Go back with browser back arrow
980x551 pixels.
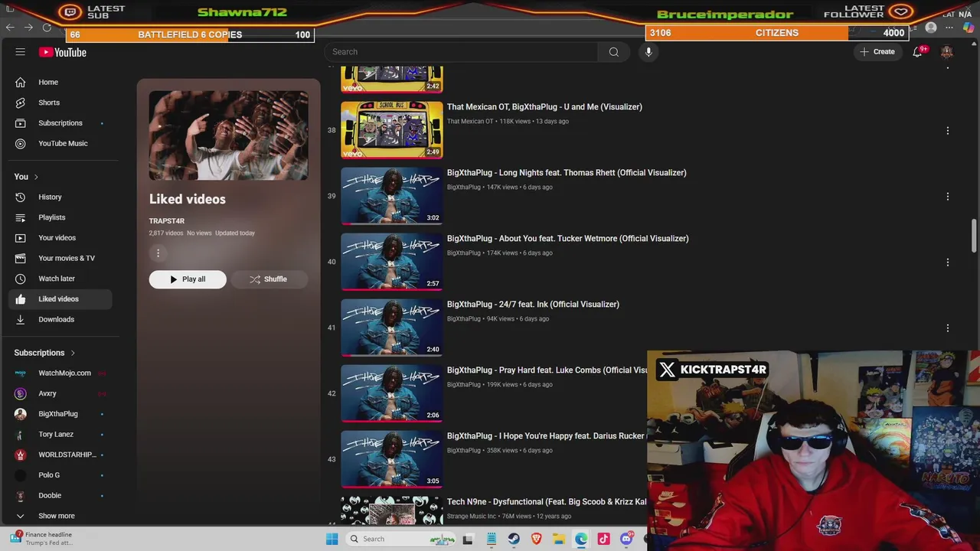(x=10, y=28)
